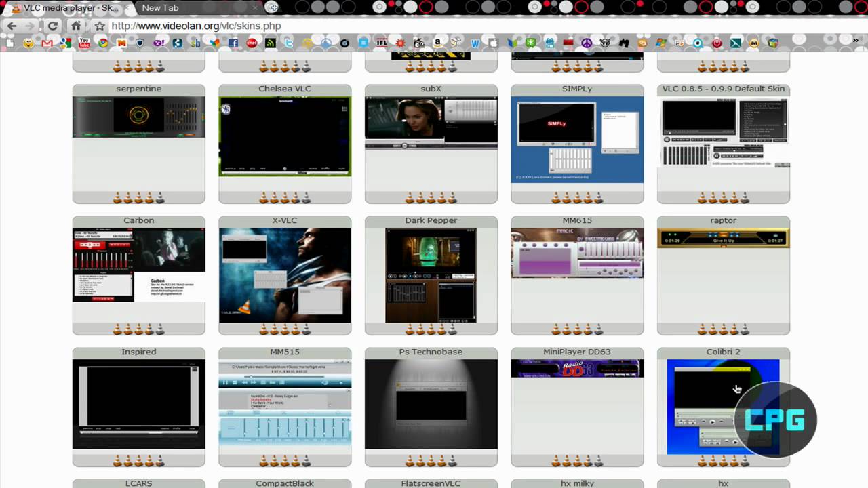
Task: Click the Chelsea VLC skin title
Action: (x=285, y=89)
